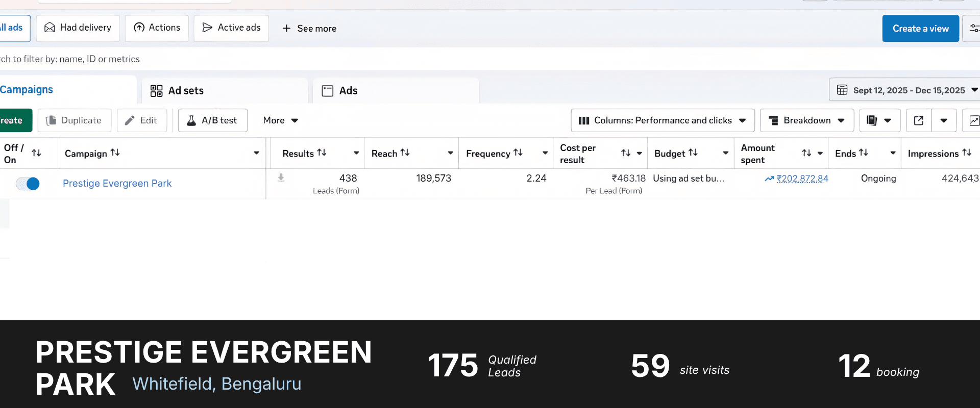
Task: Sort by the Amount spent column
Action: pyautogui.click(x=806, y=153)
